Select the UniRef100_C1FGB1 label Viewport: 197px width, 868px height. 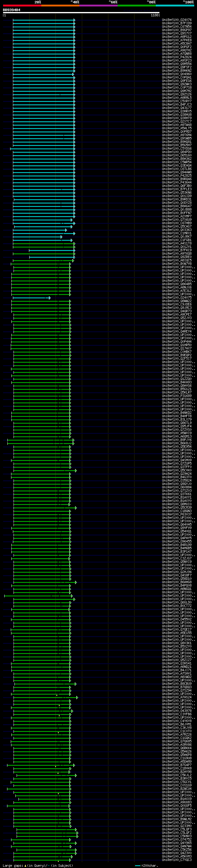click(x=177, y=240)
